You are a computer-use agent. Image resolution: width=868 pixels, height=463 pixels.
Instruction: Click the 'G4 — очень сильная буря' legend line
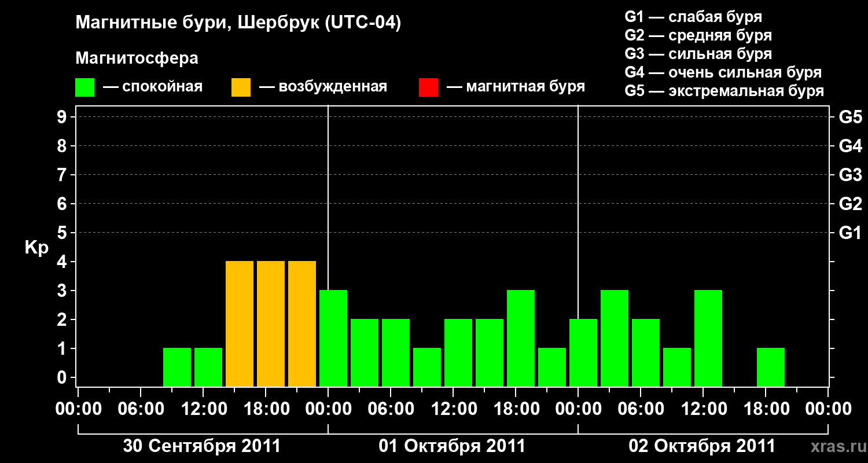pos(723,72)
